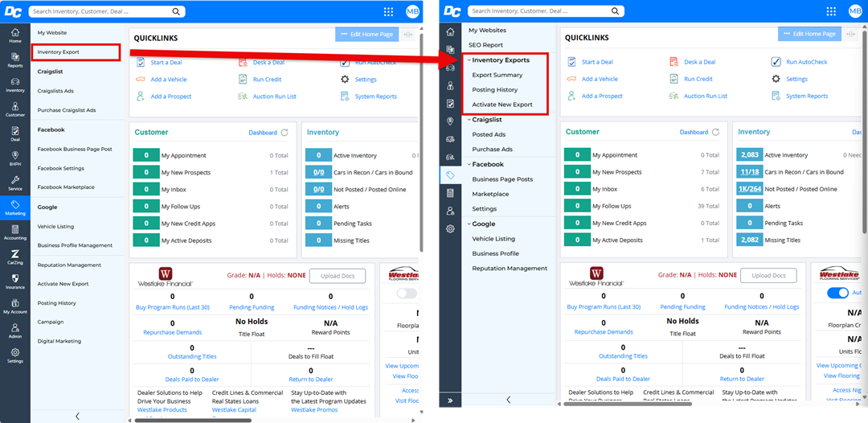Select Export Summary in right screenshot menu

coord(497,75)
